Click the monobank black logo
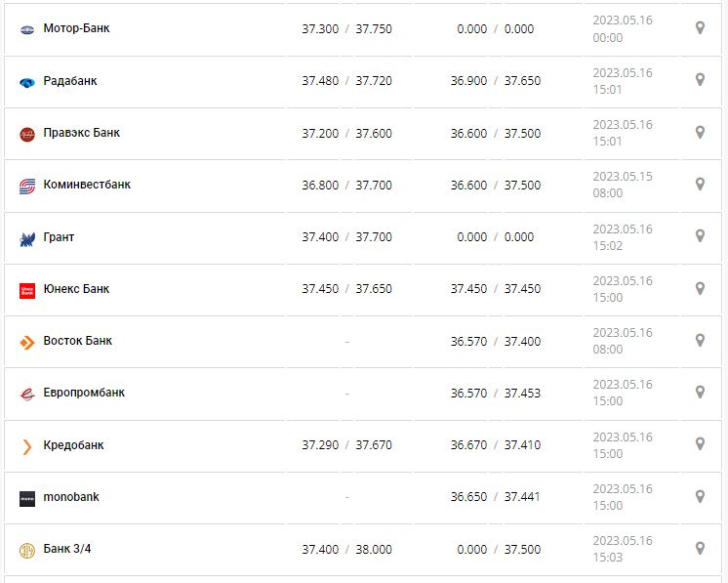Image resolution: width=728 pixels, height=583 pixels. pyautogui.click(x=27, y=498)
